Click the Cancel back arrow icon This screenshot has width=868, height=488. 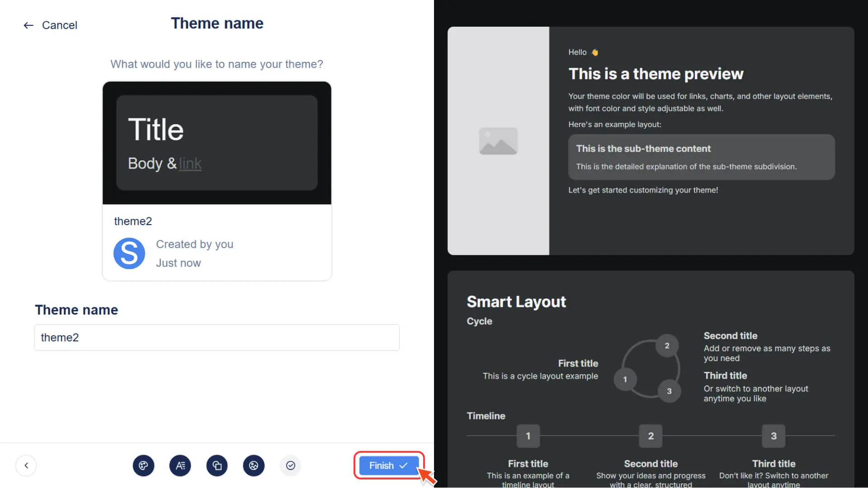point(28,25)
